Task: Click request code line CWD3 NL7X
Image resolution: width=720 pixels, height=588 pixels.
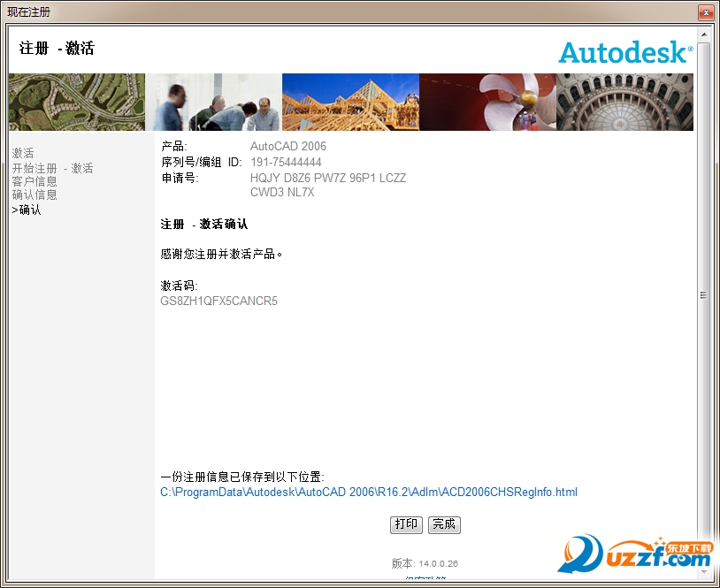Action: click(282, 193)
